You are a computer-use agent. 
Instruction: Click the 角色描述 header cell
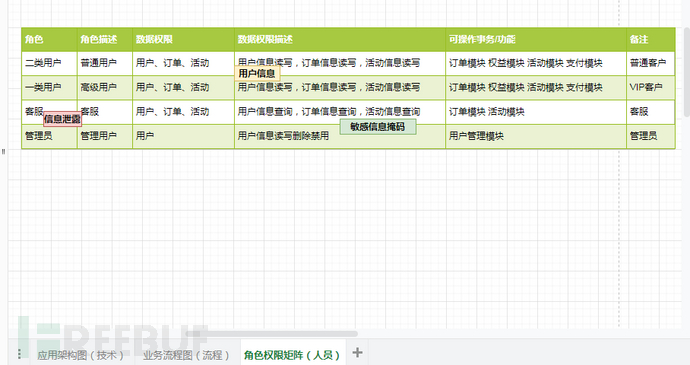coord(105,40)
